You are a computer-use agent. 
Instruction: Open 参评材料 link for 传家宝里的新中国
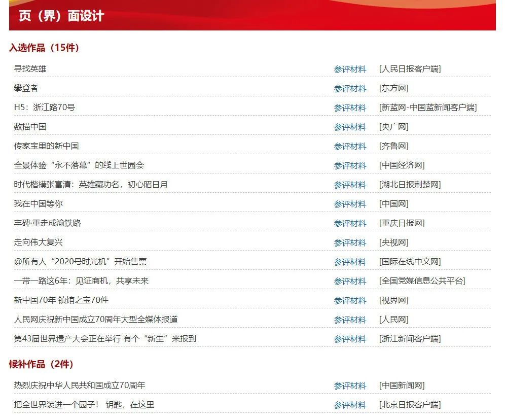[350, 147]
